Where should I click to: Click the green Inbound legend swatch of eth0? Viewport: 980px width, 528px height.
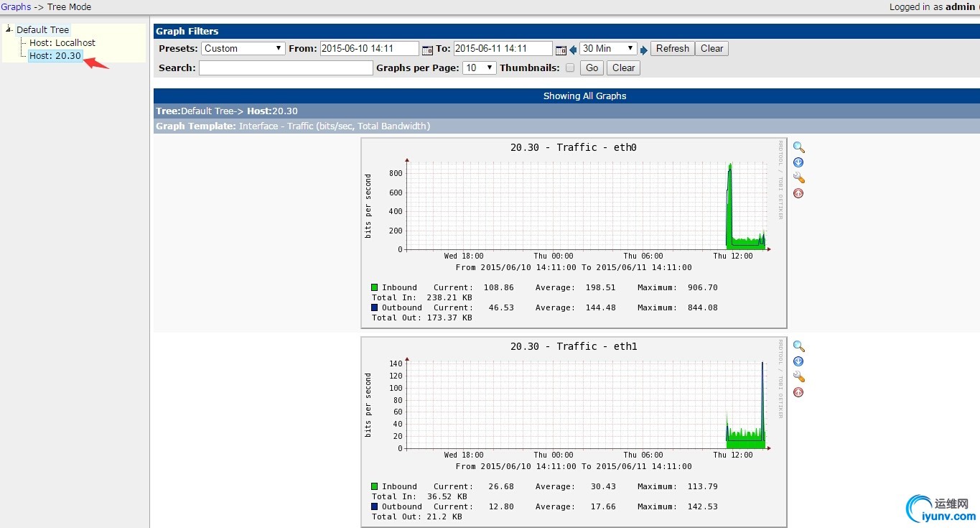[375, 287]
